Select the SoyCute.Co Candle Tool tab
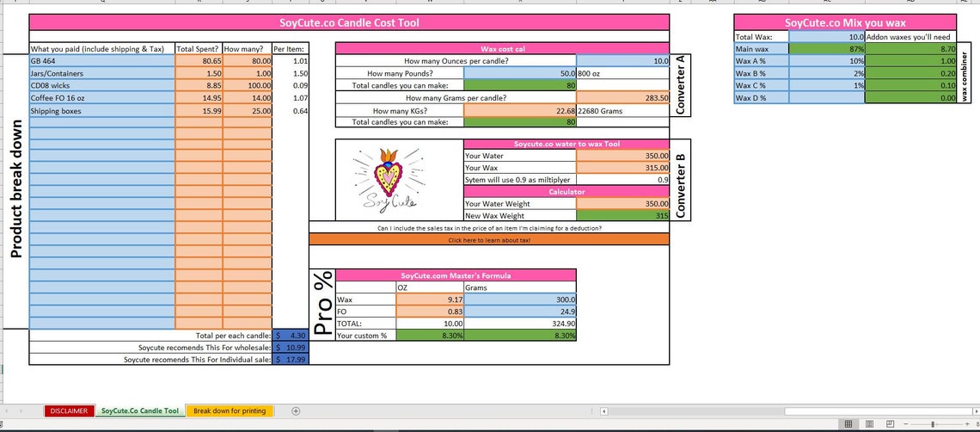 tap(140, 410)
